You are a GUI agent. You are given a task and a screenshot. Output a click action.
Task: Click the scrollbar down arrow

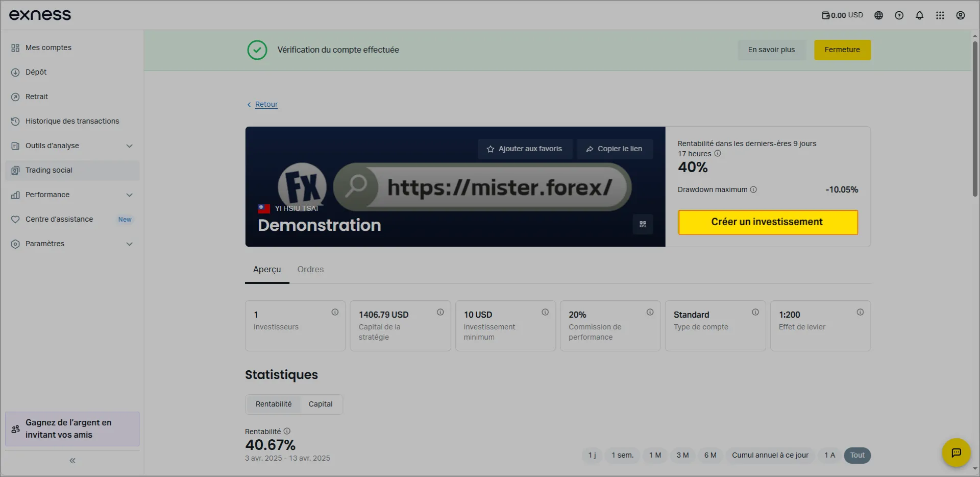[975, 468]
